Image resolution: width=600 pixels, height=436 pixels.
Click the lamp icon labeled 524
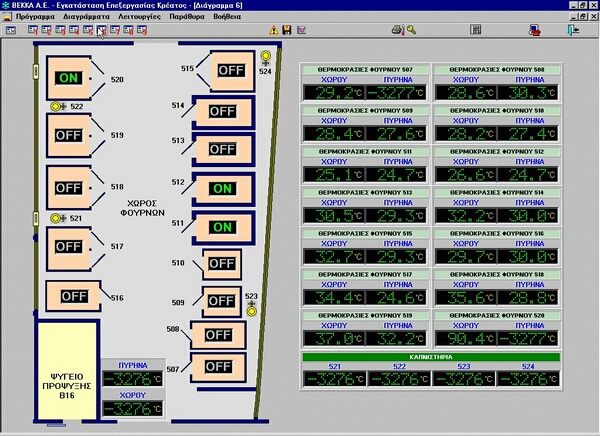pyautogui.click(x=265, y=57)
